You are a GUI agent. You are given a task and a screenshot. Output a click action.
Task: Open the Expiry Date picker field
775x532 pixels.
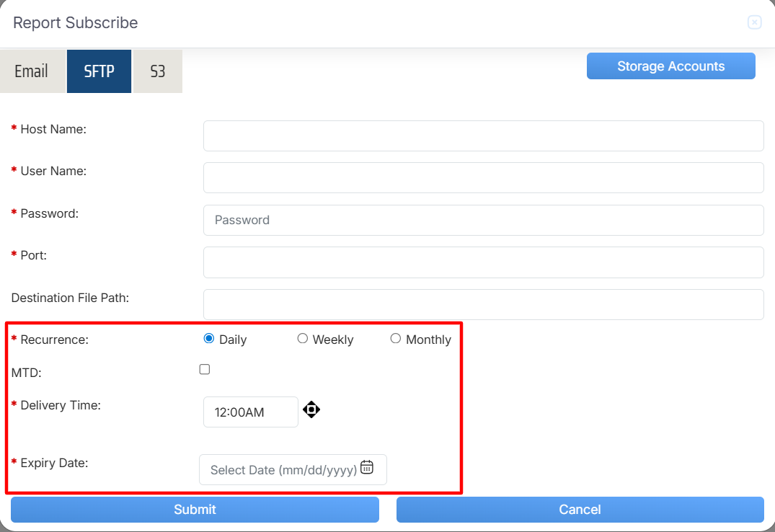coord(283,470)
